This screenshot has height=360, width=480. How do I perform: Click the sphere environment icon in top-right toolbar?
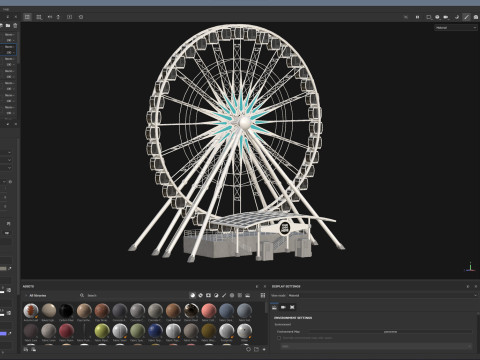(x=437, y=17)
